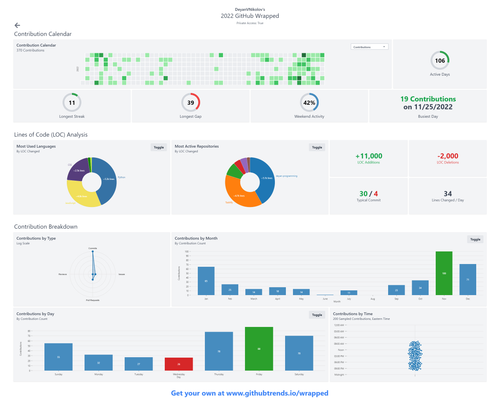
Task: Click the October bar in monthly chart
Action: [420, 288]
